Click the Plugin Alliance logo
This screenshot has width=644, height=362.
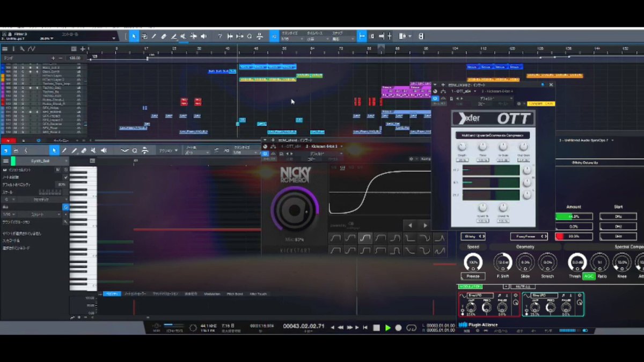[479, 324]
